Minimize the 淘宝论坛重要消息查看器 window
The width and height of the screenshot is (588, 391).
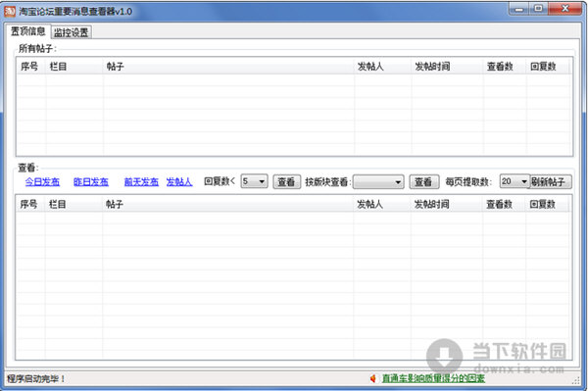click(x=519, y=9)
